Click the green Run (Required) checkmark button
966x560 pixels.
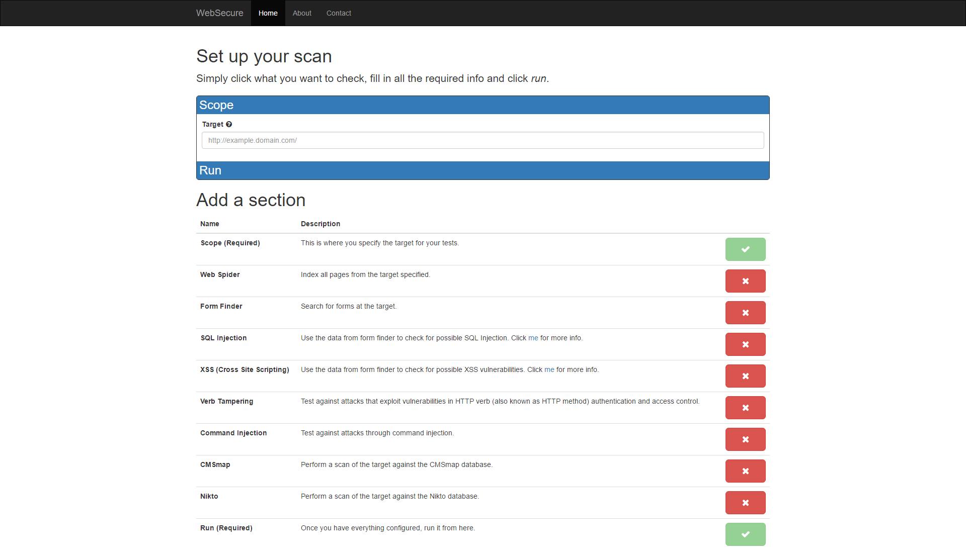(x=745, y=534)
